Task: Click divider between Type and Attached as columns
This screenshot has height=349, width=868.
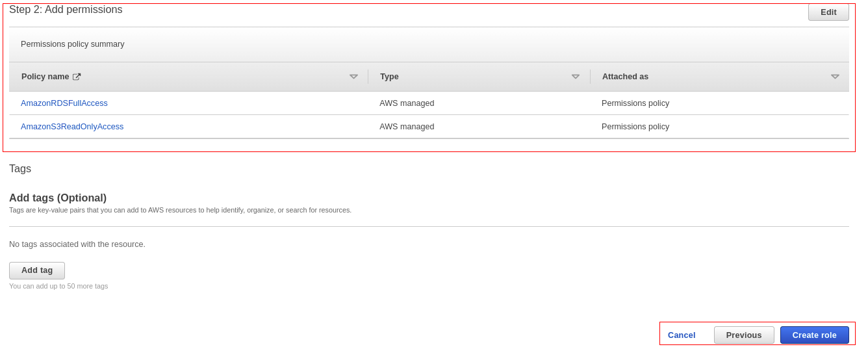Action: (590, 77)
